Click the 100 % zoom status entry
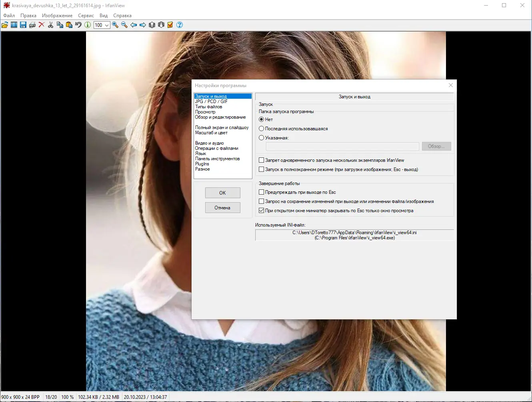The image size is (532, 402). (x=68, y=397)
